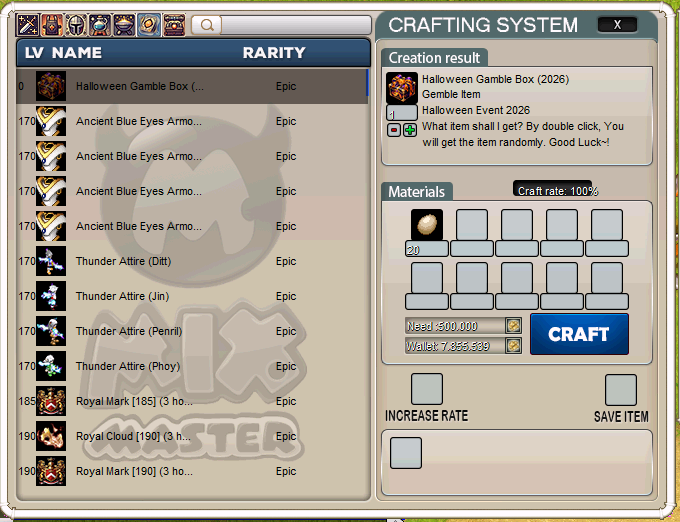Click the empty slot in bottom panel
680x522 pixels.
[406, 453]
